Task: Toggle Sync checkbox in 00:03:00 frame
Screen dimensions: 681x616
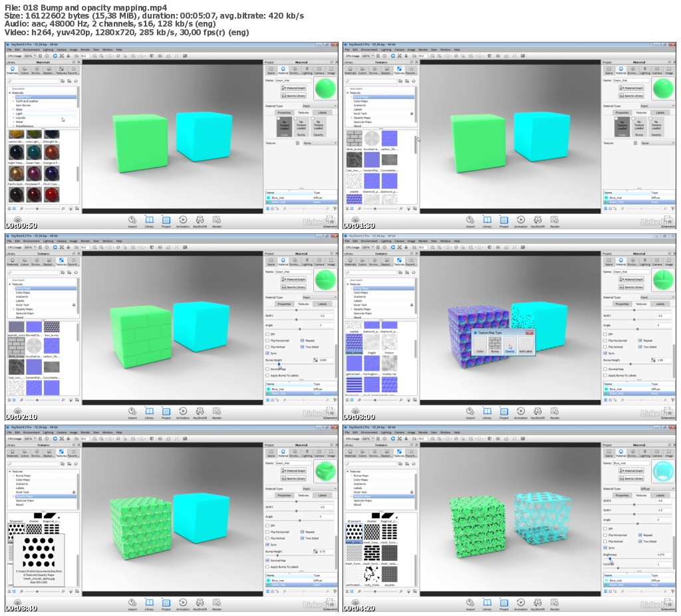Action: point(605,354)
